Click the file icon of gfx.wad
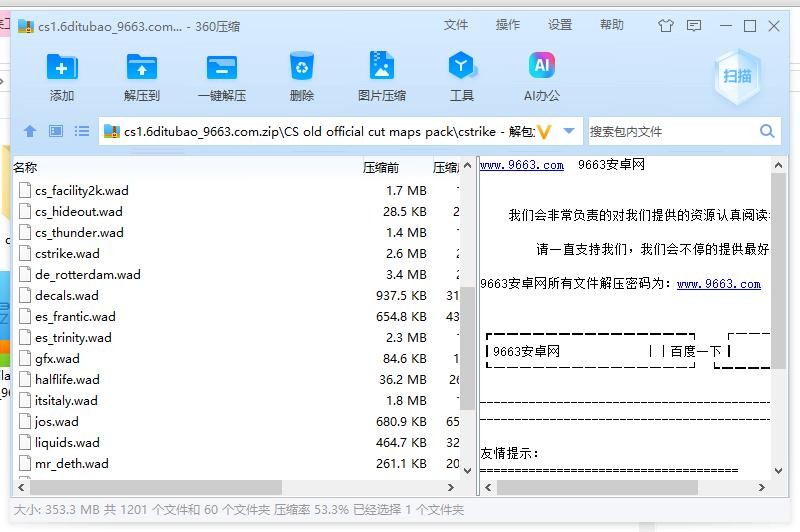This screenshot has height=532, width=800. pos(24,358)
